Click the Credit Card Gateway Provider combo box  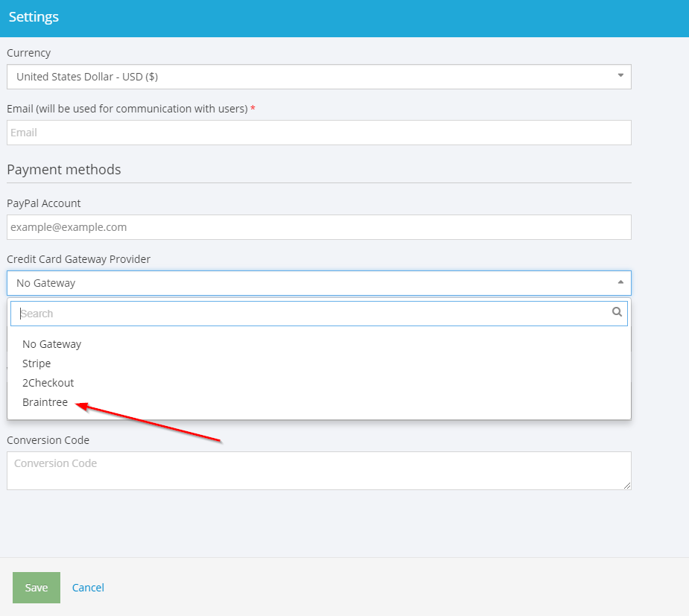[x=319, y=283]
